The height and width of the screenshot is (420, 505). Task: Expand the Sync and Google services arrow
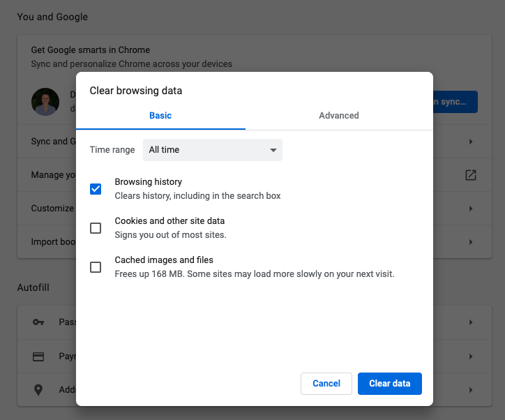(471, 142)
